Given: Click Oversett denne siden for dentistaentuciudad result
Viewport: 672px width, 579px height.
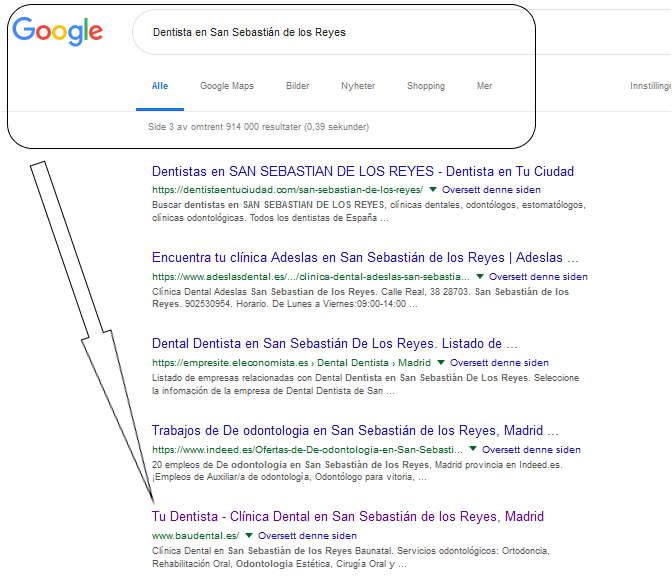Looking at the screenshot, I should click(x=491, y=189).
